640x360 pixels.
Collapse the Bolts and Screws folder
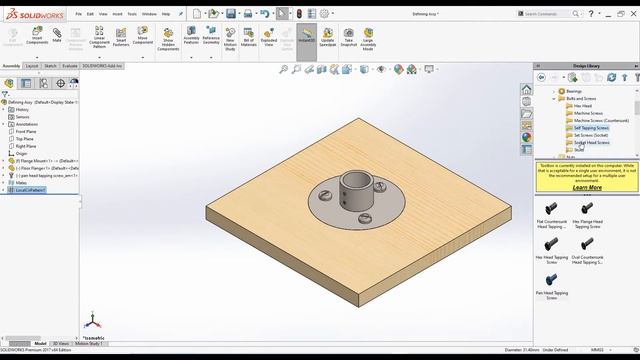pos(554,99)
